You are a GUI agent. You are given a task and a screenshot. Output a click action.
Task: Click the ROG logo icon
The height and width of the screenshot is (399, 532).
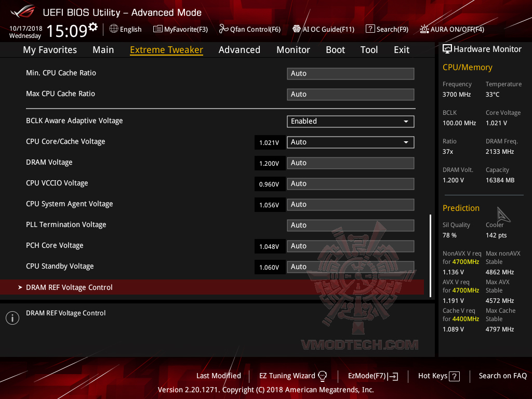point(23,11)
